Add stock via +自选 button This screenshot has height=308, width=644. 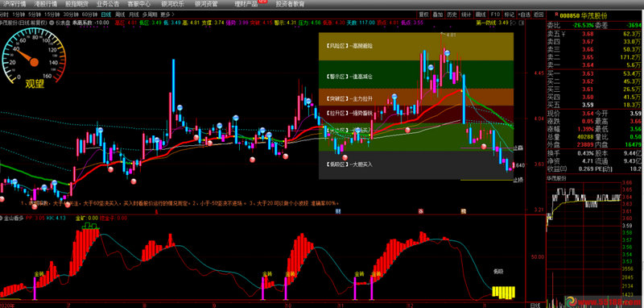[x=524, y=14]
